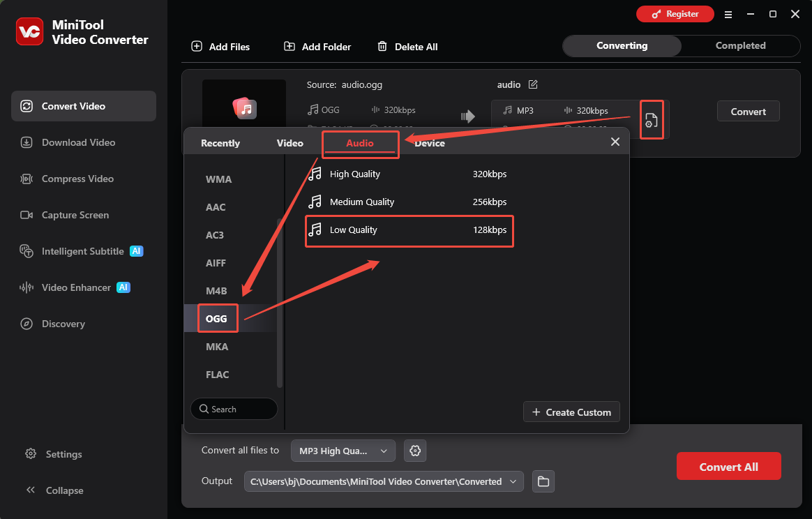The image size is (812, 519).
Task: Choose M4B format from list
Action: (216, 291)
